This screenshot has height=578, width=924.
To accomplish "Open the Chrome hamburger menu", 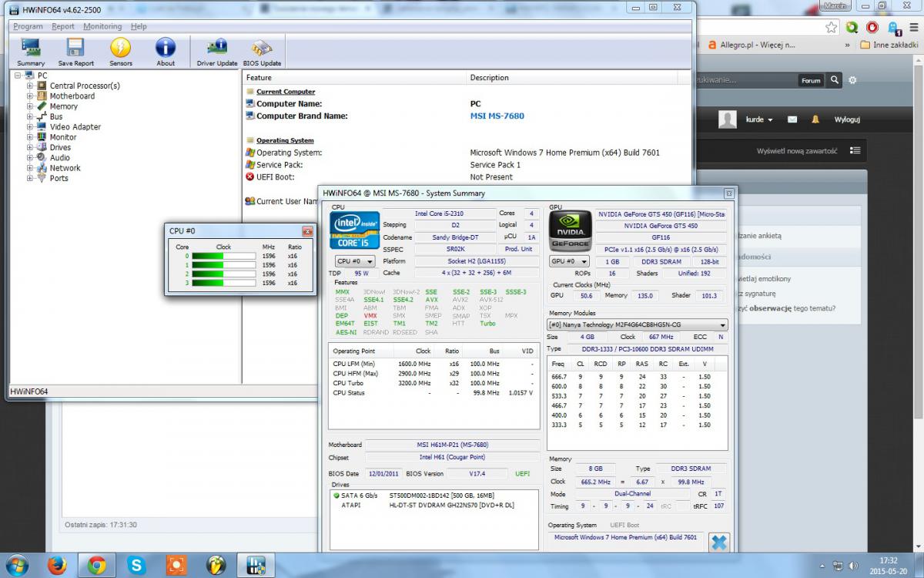I will (x=913, y=27).
